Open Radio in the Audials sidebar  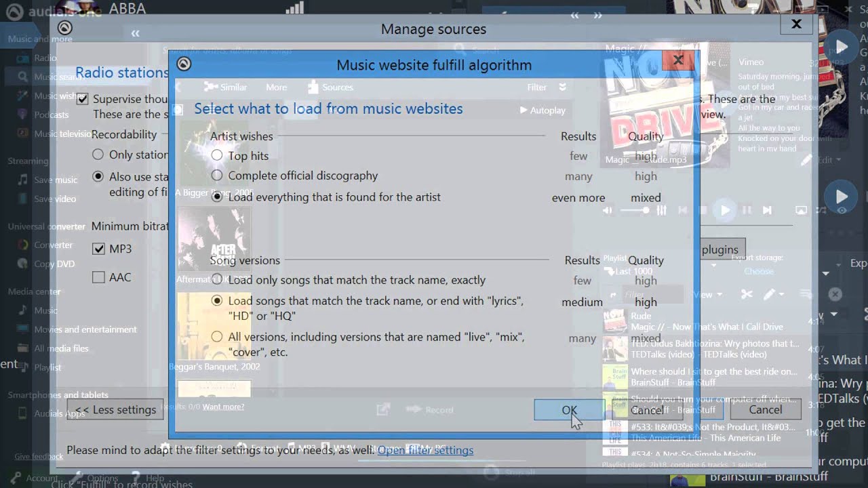[x=45, y=58]
